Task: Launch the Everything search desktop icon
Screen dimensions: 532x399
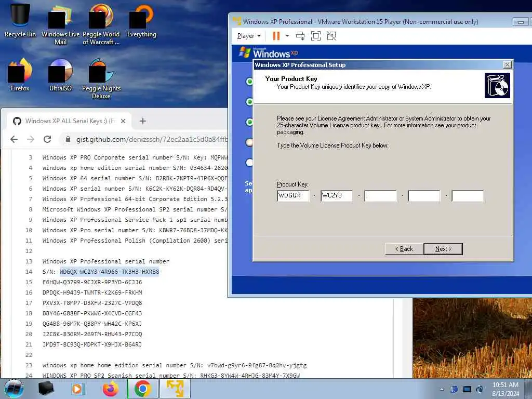Action: coord(141,20)
